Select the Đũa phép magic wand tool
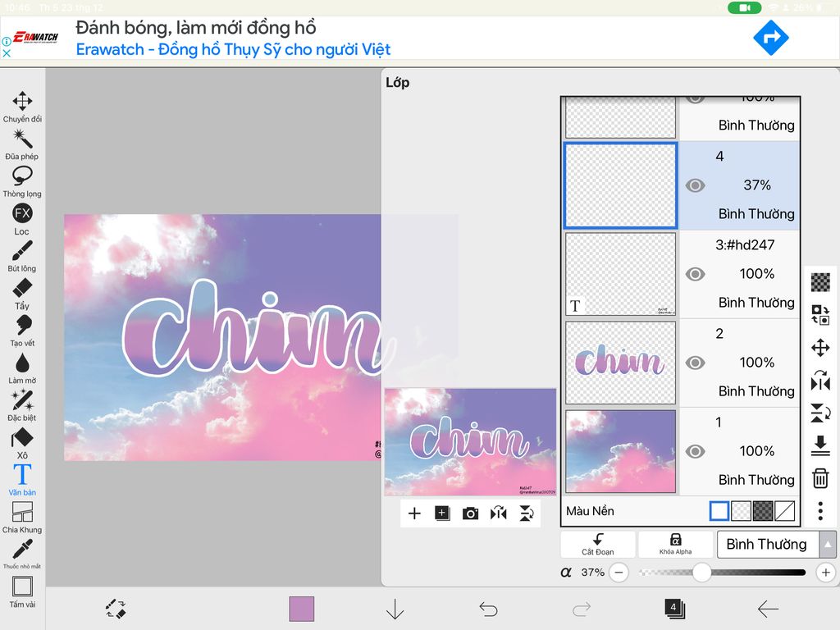This screenshot has height=630, width=840. click(x=22, y=144)
